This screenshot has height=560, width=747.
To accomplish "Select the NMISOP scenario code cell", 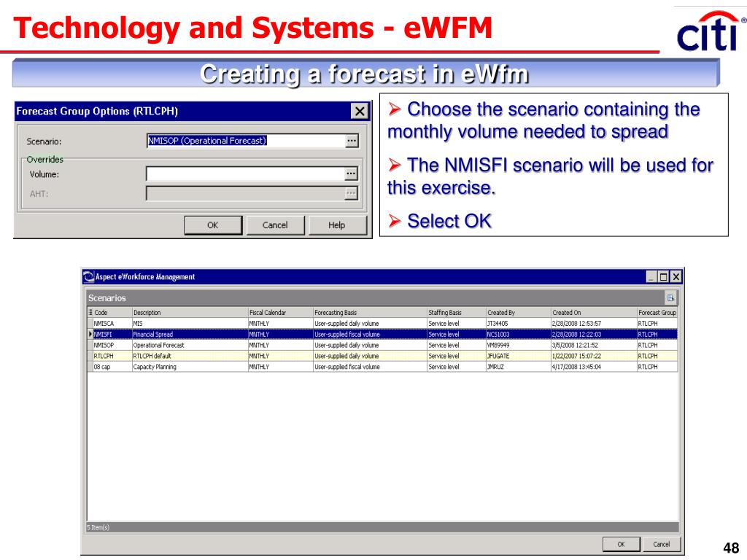I will [112, 345].
